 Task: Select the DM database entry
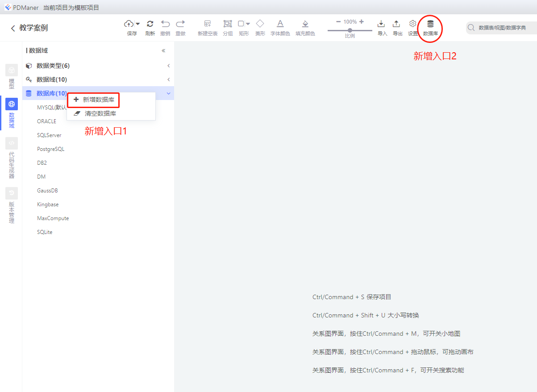42,176
